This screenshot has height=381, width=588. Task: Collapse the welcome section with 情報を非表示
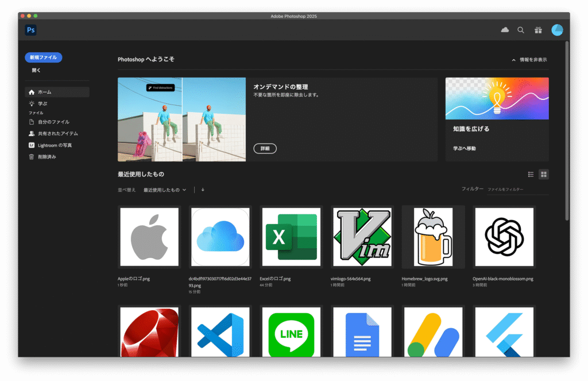tap(529, 60)
